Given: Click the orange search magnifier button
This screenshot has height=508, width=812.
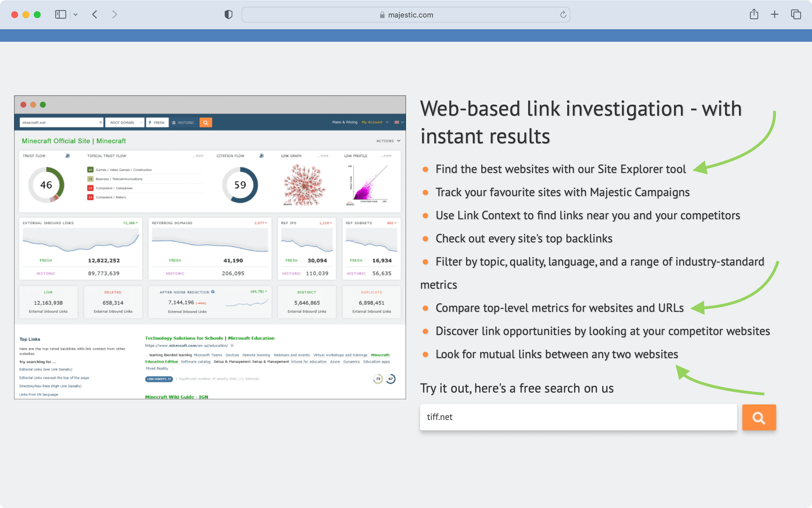Looking at the screenshot, I should pyautogui.click(x=759, y=417).
